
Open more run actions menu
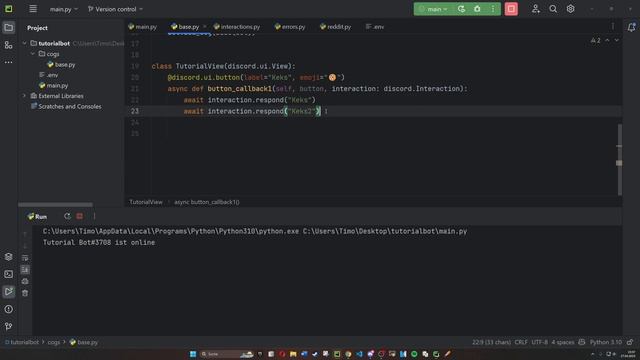click(x=493, y=9)
